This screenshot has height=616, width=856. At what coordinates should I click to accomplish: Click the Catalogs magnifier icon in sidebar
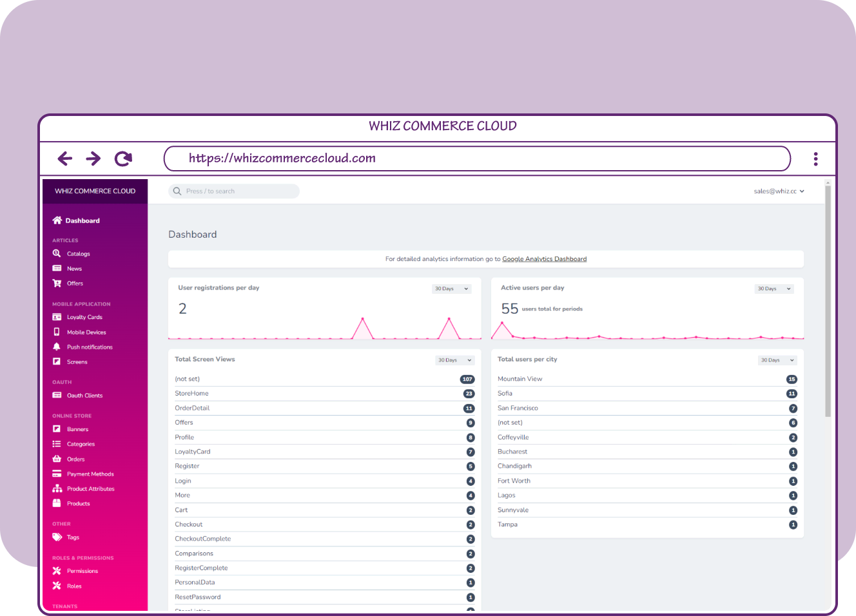57,254
